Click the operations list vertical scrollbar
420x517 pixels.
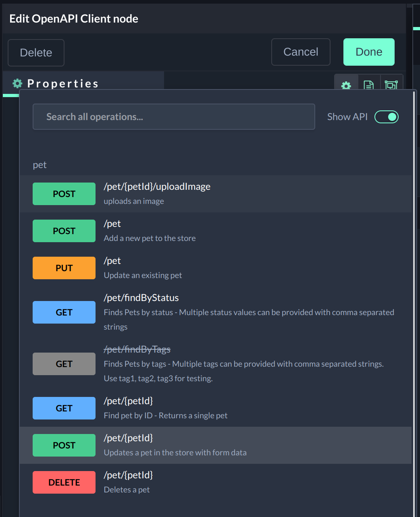tap(414, 282)
